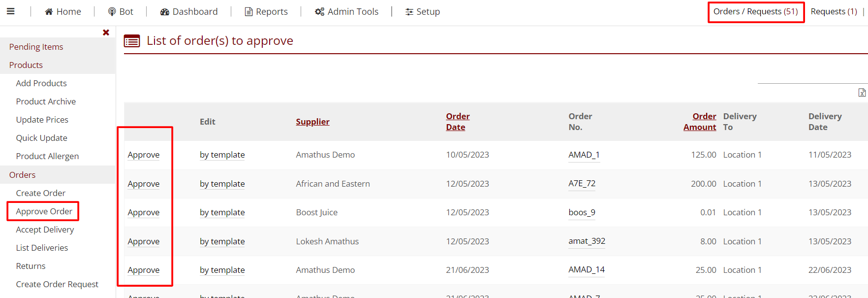868x298 pixels.
Task: Approve the African and Eastern order
Action: tap(143, 184)
